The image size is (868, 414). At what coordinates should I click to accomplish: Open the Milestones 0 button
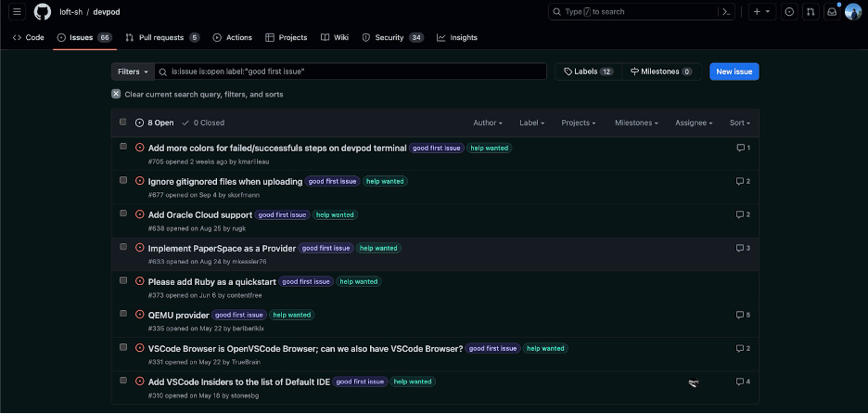[x=661, y=71]
